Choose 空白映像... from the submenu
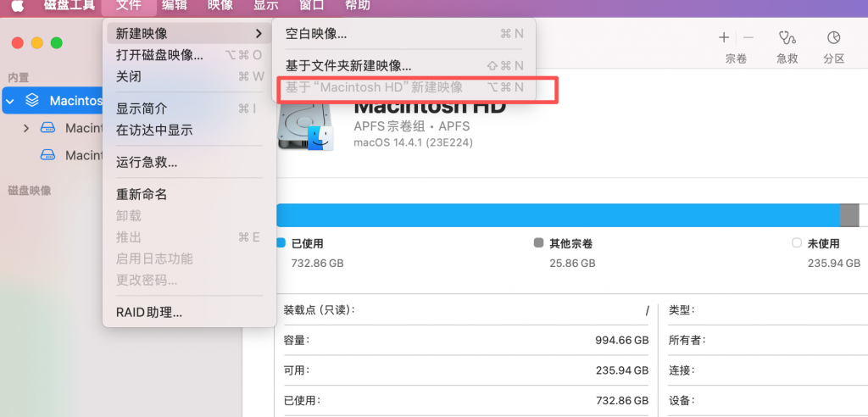 pyautogui.click(x=317, y=34)
